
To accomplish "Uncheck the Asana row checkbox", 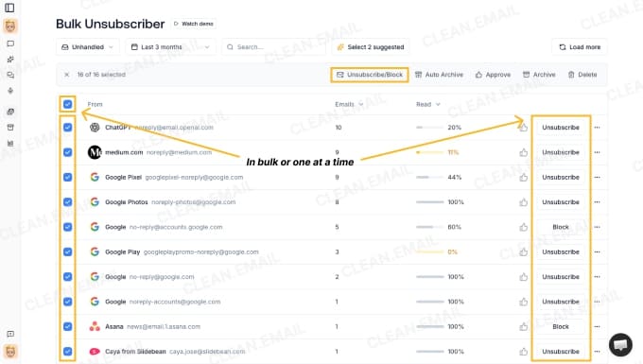I will [68, 327].
